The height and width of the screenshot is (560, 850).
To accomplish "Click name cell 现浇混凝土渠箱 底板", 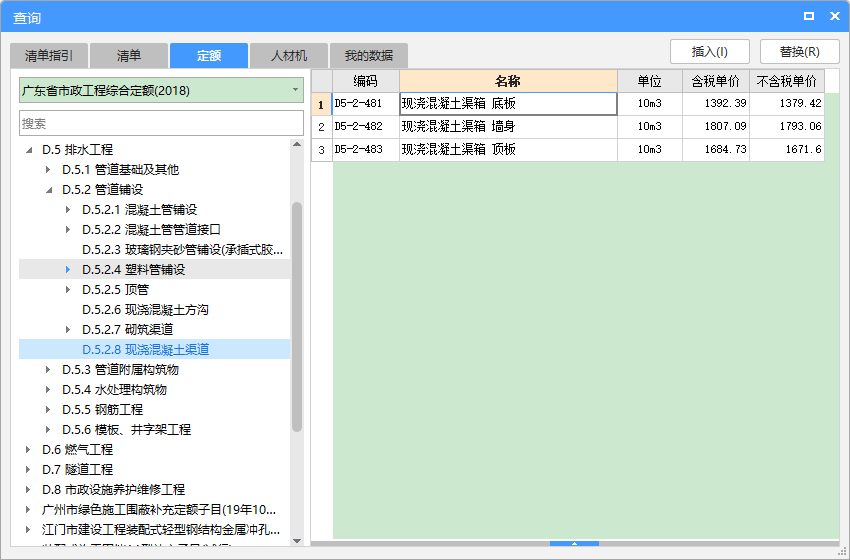I will click(x=508, y=104).
